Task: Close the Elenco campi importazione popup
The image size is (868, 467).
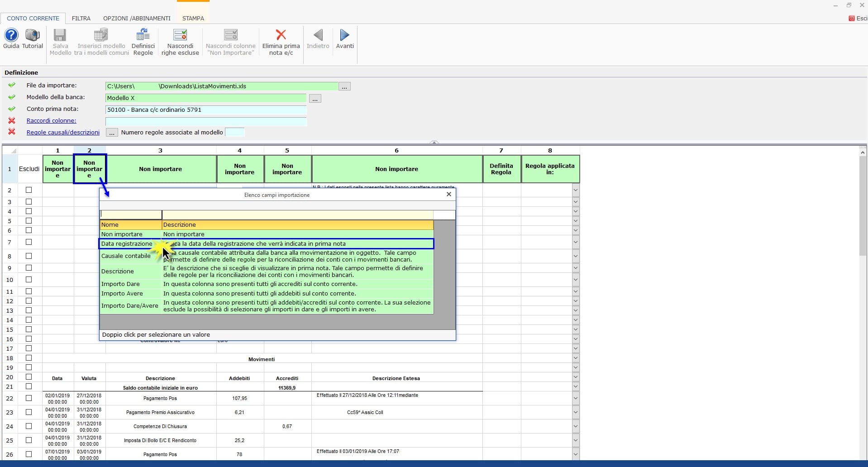Action: (448, 194)
